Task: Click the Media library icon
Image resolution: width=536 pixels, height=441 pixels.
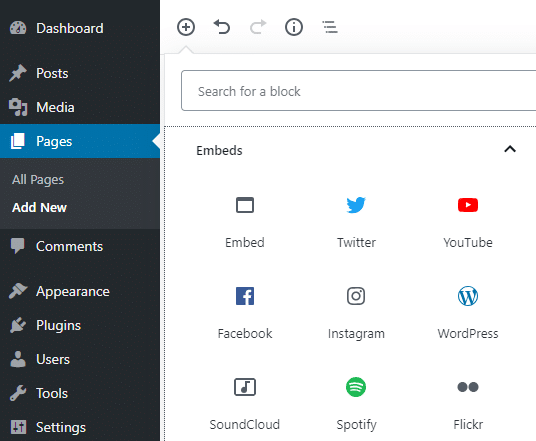Action: point(18,107)
